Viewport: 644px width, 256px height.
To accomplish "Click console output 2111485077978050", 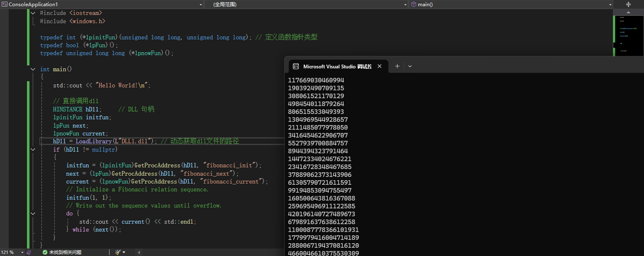I will [318, 128].
